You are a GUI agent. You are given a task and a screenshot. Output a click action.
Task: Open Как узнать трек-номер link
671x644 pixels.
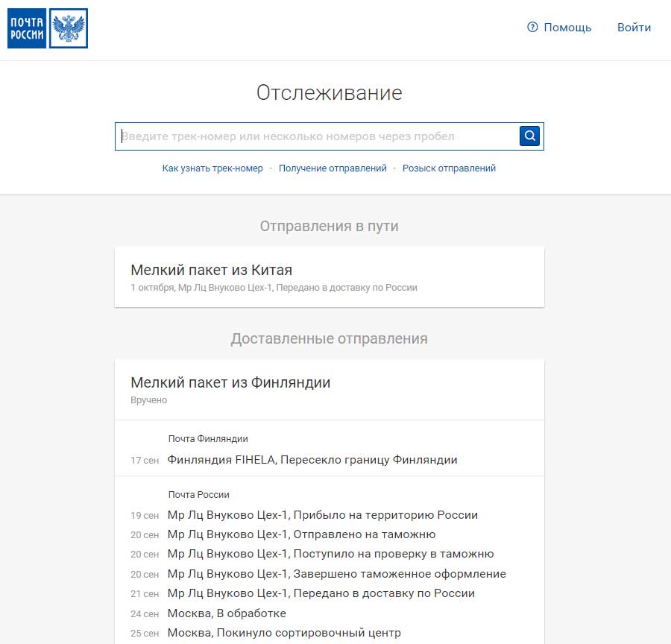[212, 168]
